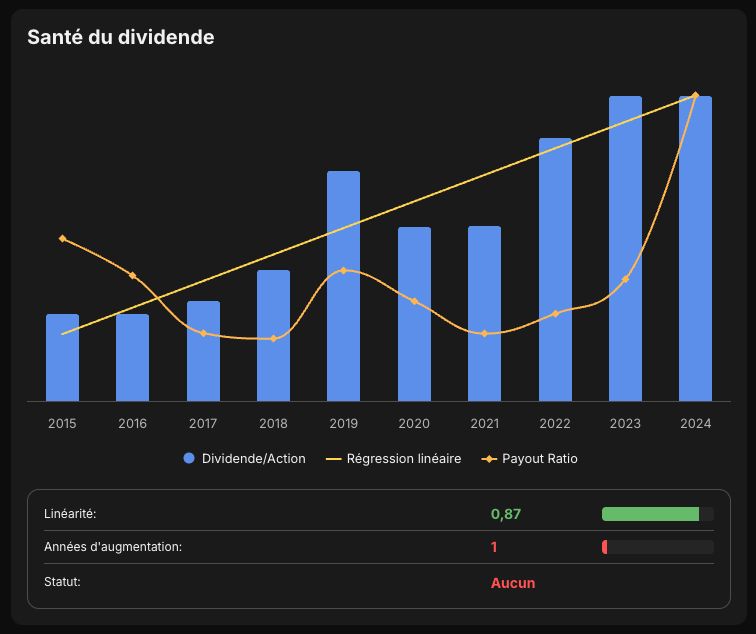
Task: Toggle the Régression linéaire legend entry
Action: point(393,459)
